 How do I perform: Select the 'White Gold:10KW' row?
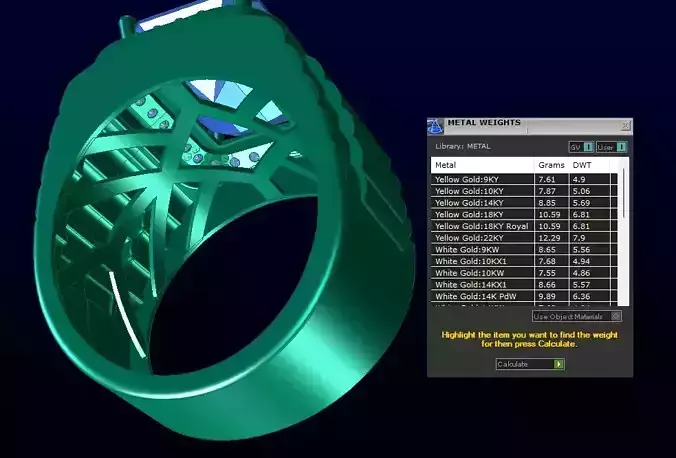[524, 273]
